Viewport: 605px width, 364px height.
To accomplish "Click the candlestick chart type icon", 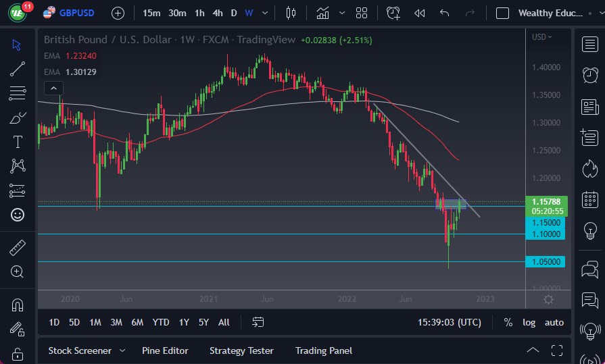I will coord(291,13).
